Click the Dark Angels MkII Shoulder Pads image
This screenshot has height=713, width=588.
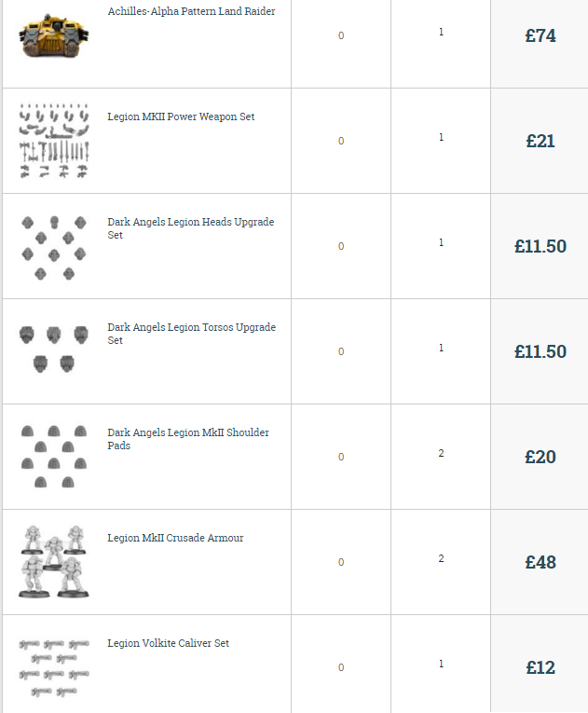tap(54, 456)
